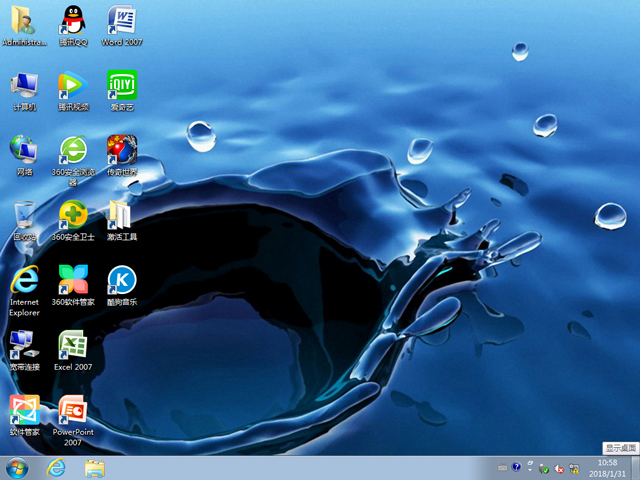The width and height of the screenshot is (640, 480).
Task: Open the Word 2007 desktop shortcut
Action: pyautogui.click(x=121, y=20)
